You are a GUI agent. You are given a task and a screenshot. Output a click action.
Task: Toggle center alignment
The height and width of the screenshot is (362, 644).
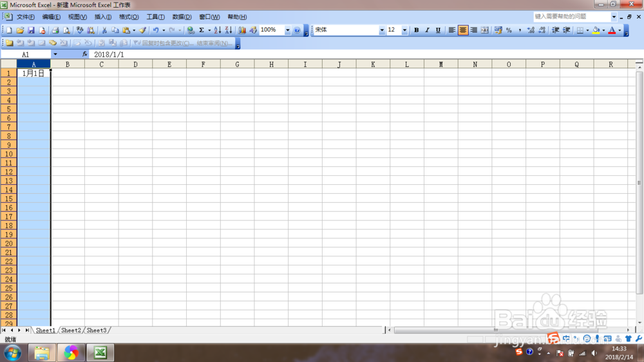pyautogui.click(x=463, y=30)
